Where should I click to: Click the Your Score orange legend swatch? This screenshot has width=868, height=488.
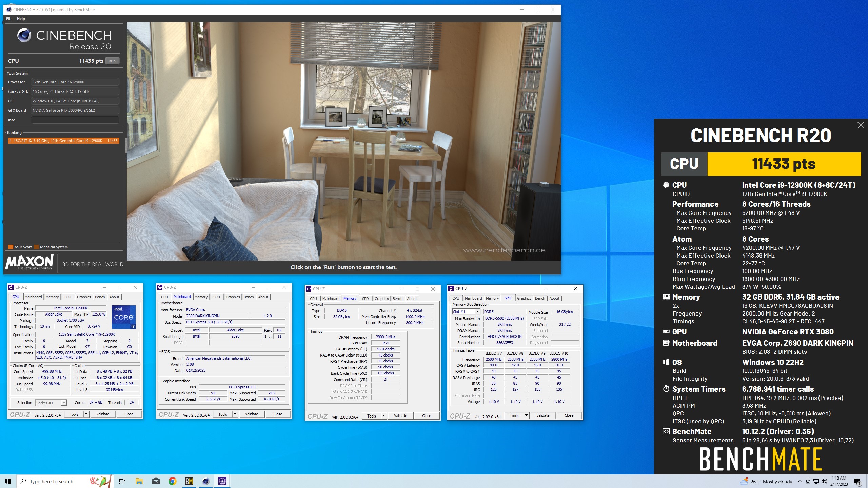coord(11,247)
